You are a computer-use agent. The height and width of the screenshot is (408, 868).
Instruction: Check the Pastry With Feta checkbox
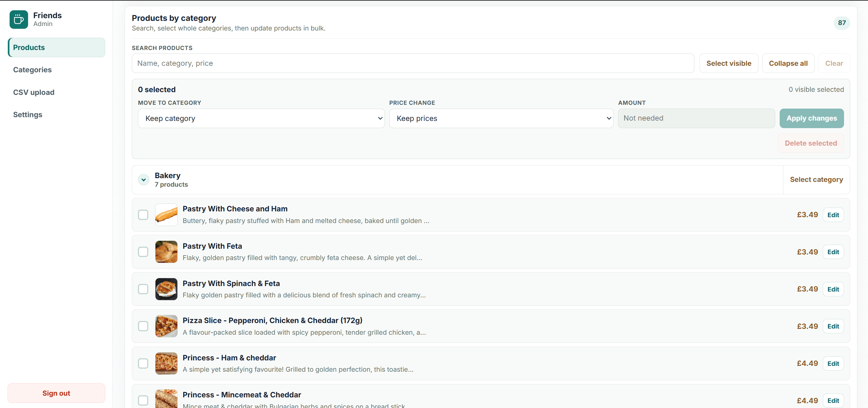(x=143, y=252)
